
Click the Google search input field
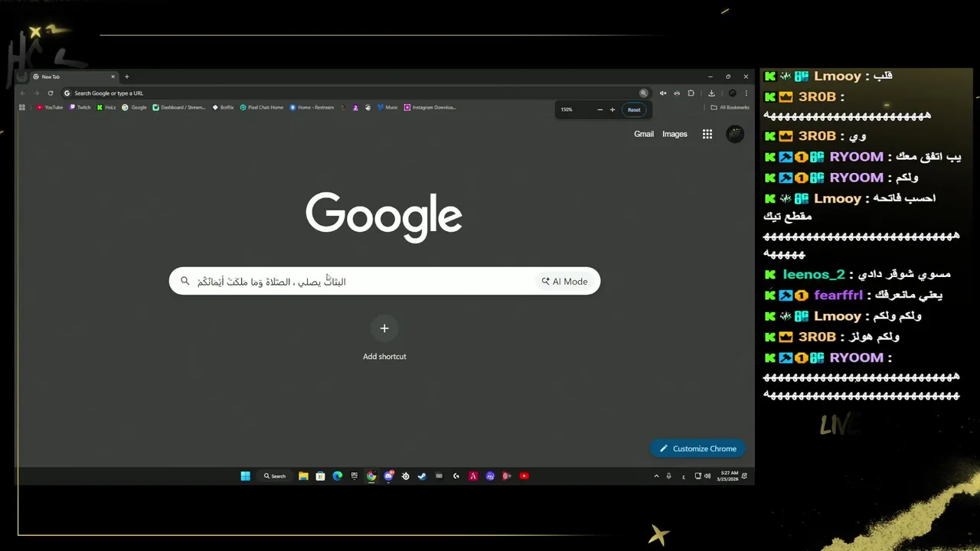coord(384,281)
